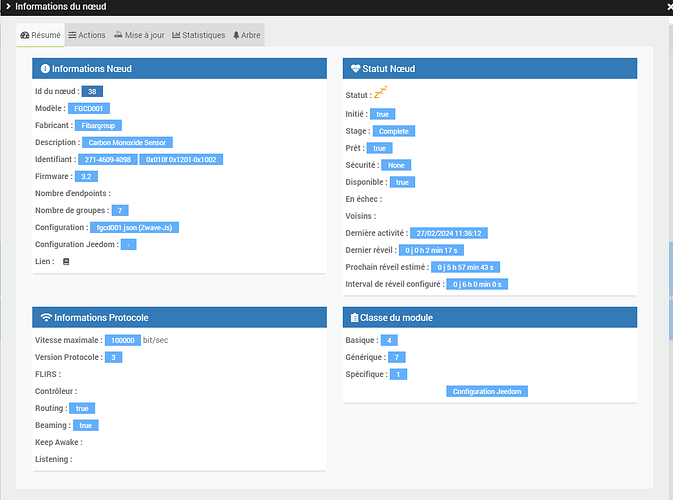Screen dimensions: 673x500
Task: Click the Beaming true badge
Action: (85, 426)
